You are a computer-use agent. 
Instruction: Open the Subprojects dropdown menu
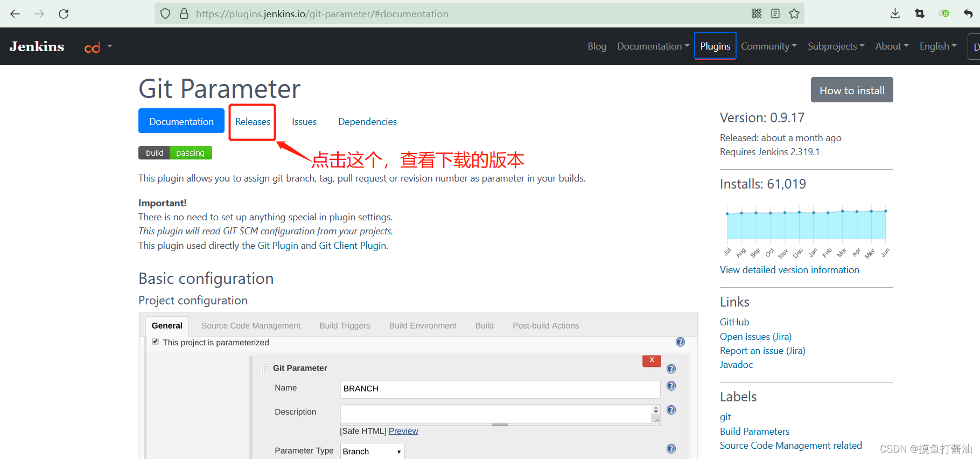coord(836,46)
